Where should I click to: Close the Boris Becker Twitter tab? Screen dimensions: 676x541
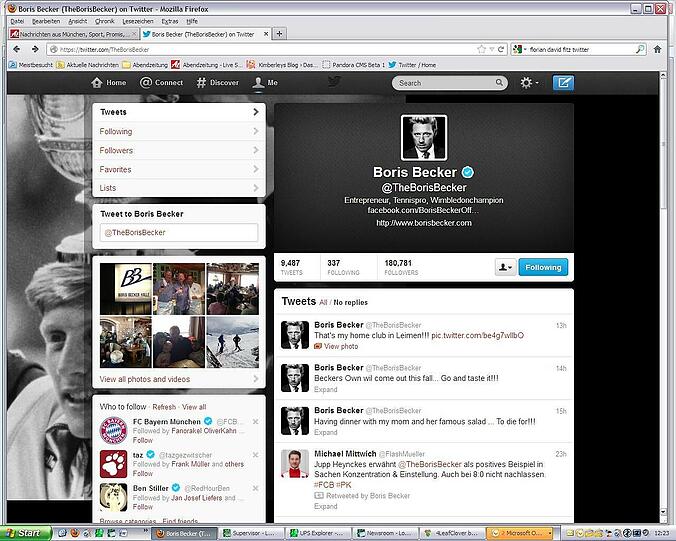[x=266, y=34]
